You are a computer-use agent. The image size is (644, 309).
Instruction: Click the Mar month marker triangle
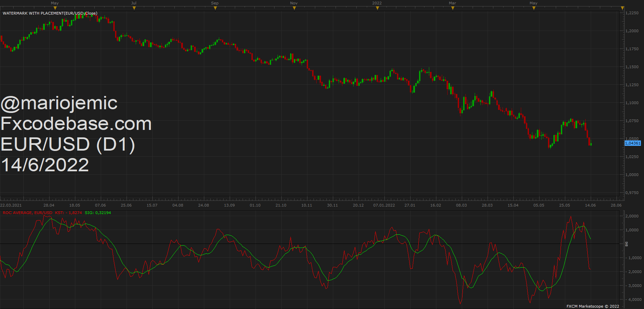click(453, 8)
